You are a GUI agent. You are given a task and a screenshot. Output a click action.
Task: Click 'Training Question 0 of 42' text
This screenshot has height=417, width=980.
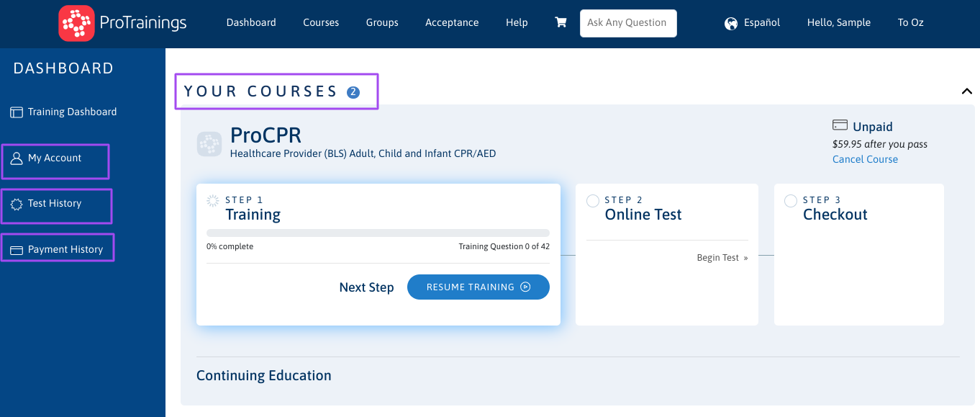pos(504,246)
